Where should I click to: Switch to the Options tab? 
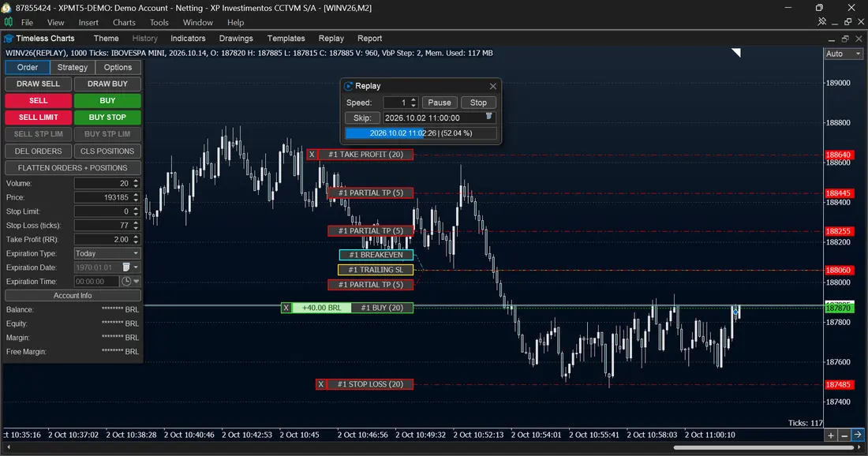[118, 67]
